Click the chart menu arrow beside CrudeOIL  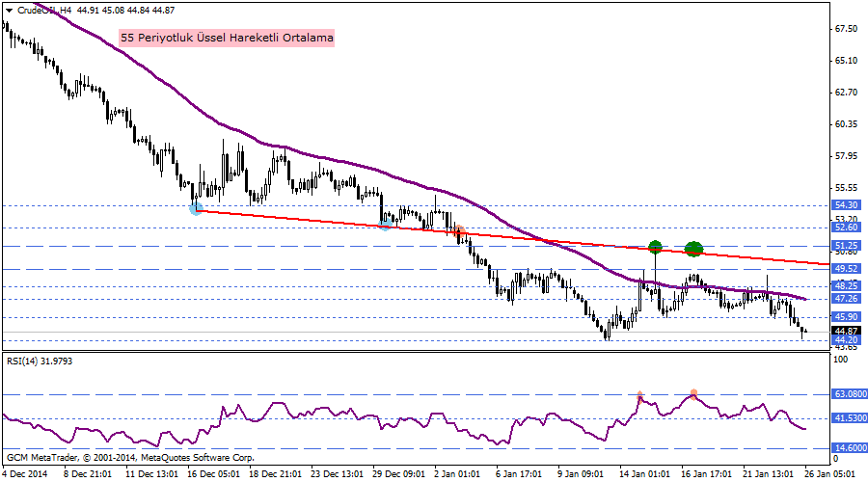(7, 11)
